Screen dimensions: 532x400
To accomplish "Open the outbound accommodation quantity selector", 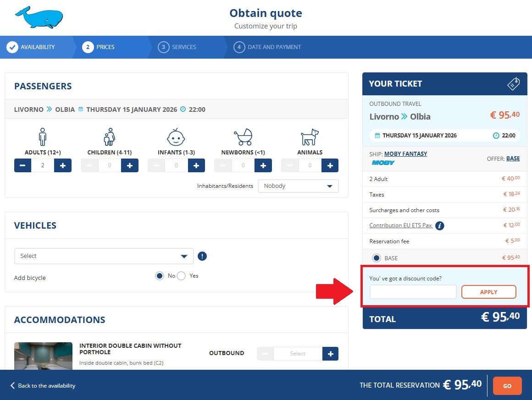I will click(x=297, y=353).
